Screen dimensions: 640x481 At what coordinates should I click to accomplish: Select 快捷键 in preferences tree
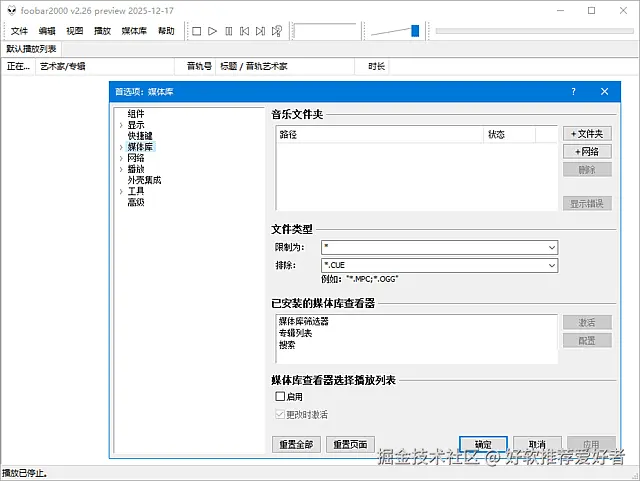point(140,136)
